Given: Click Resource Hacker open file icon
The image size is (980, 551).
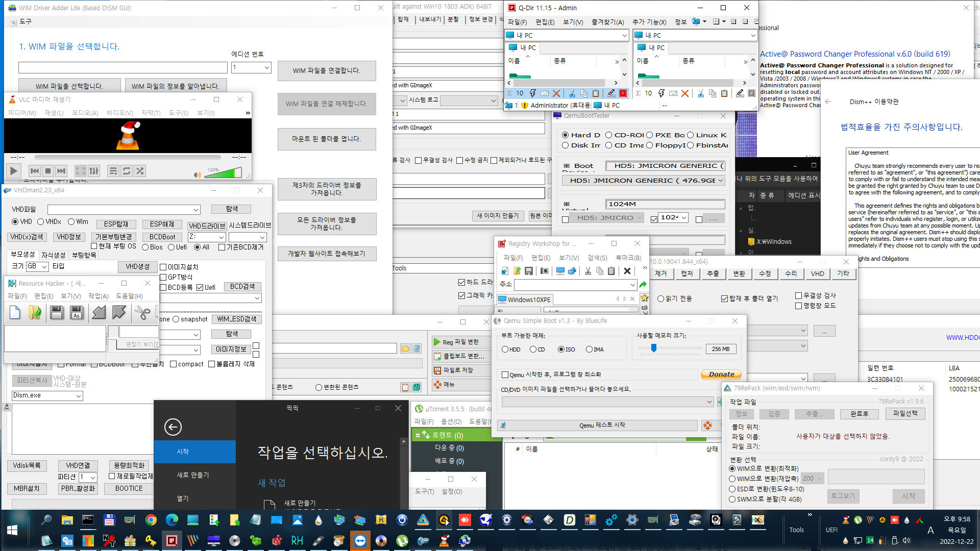Looking at the screenshot, I should coord(35,312).
